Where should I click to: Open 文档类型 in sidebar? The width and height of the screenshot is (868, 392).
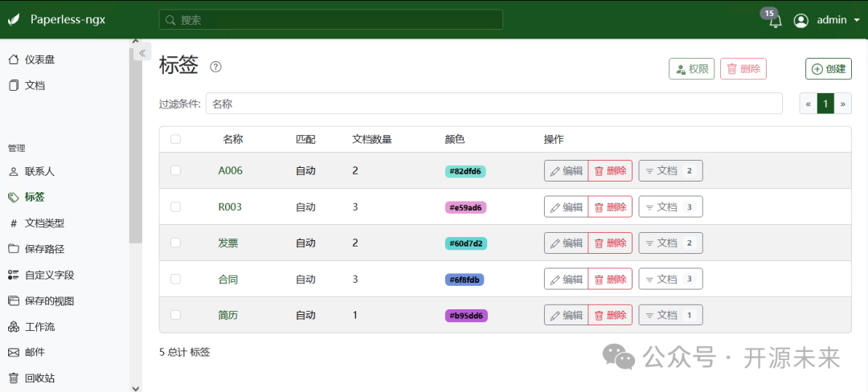(x=36, y=223)
